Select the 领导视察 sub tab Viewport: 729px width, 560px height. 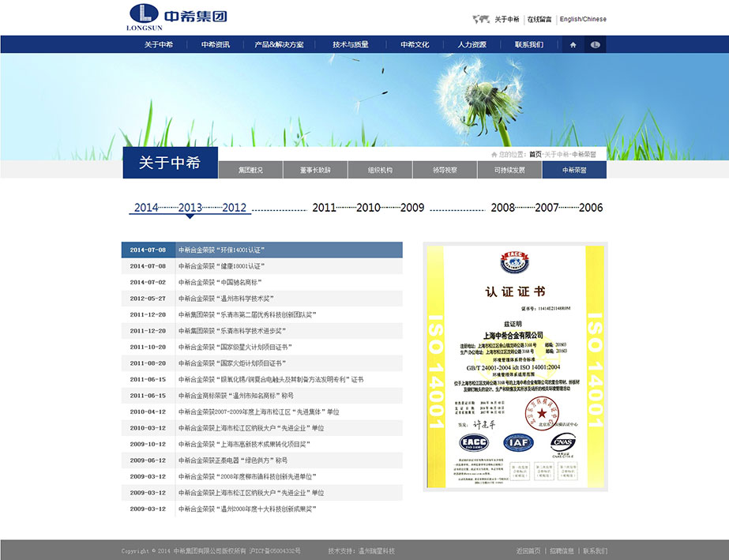[445, 170]
